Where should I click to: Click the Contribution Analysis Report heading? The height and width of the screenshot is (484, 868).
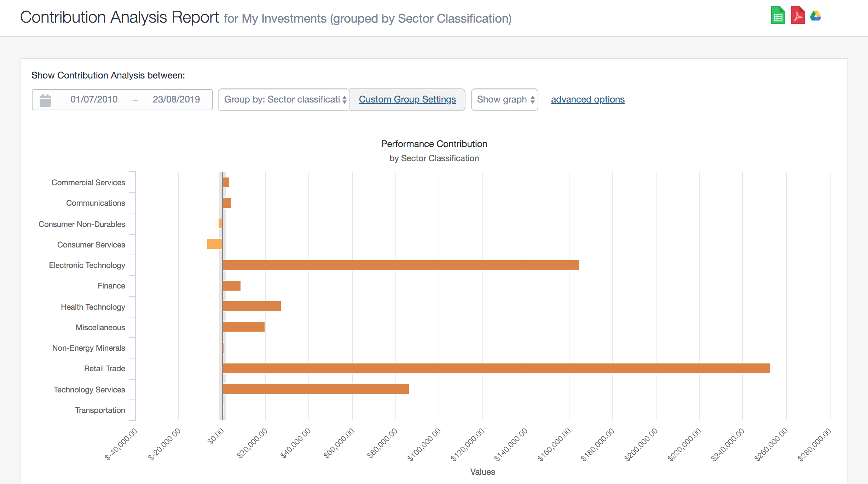point(120,17)
